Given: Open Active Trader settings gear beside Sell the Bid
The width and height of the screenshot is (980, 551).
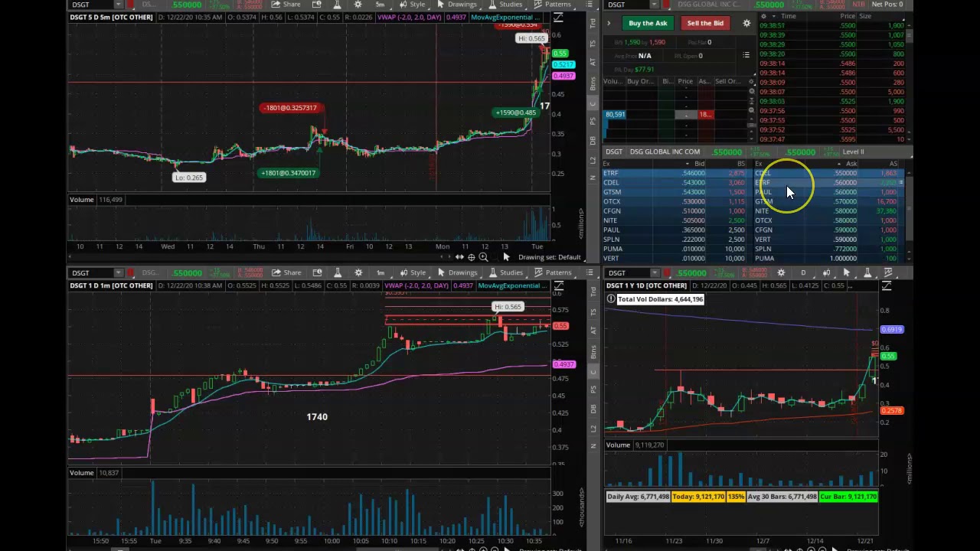Looking at the screenshot, I should 746,23.
